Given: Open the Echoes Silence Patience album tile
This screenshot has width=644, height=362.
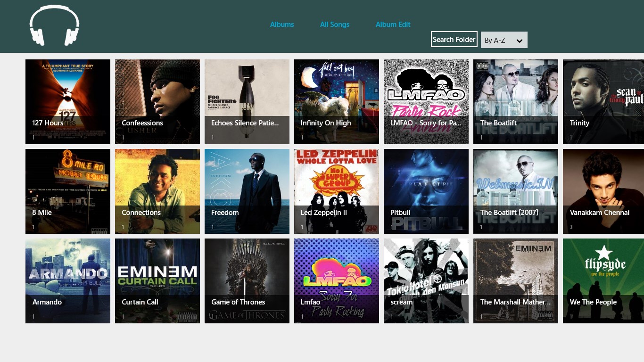Looking at the screenshot, I should tap(247, 102).
